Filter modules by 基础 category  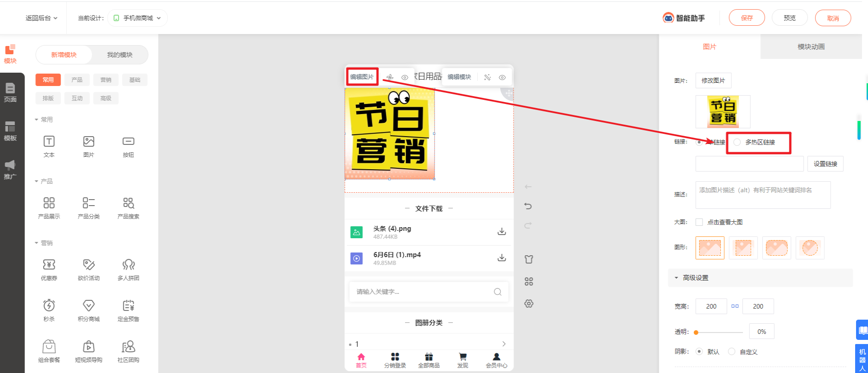click(x=135, y=80)
